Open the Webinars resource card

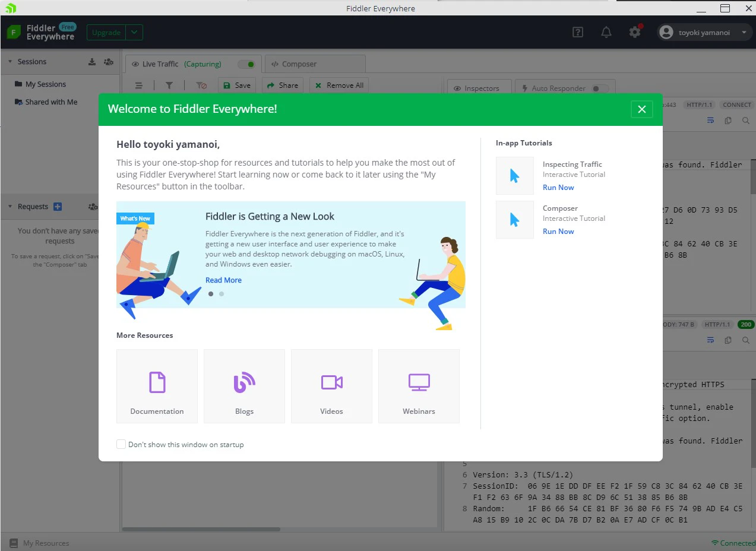click(419, 386)
